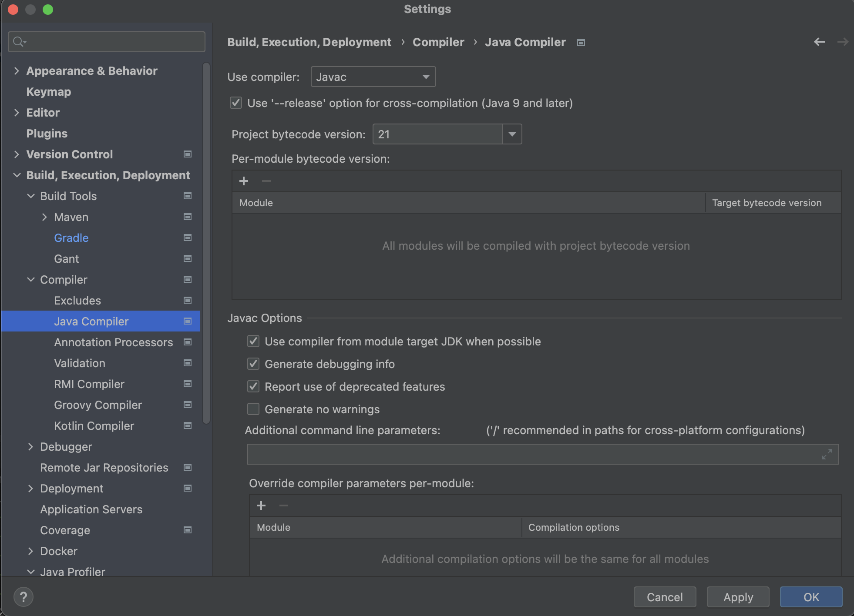The width and height of the screenshot is (854, 616).
Task: Expand the additional command line parameters field
Action: click(827, 454)
